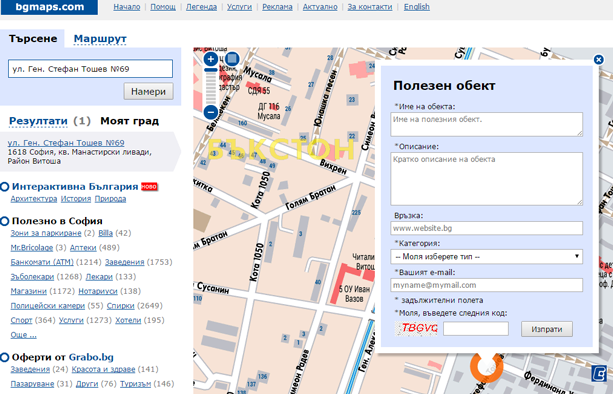Open the Нотариуси link

98,291
